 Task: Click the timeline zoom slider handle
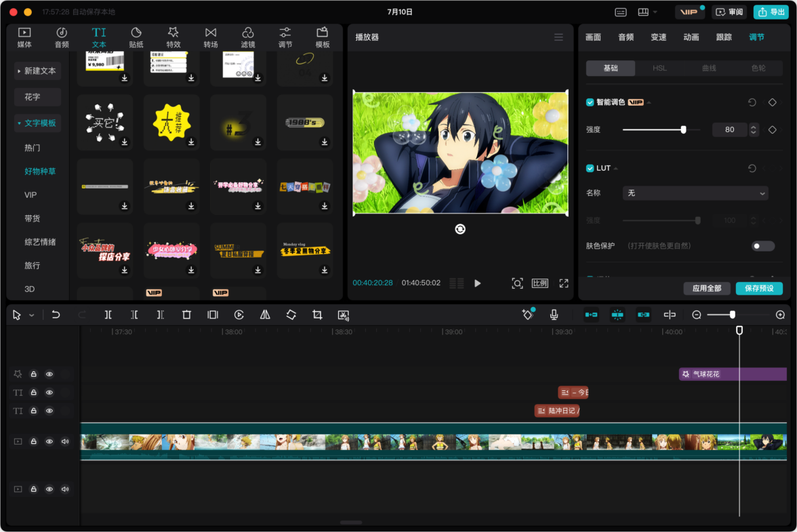click(733, 315)
